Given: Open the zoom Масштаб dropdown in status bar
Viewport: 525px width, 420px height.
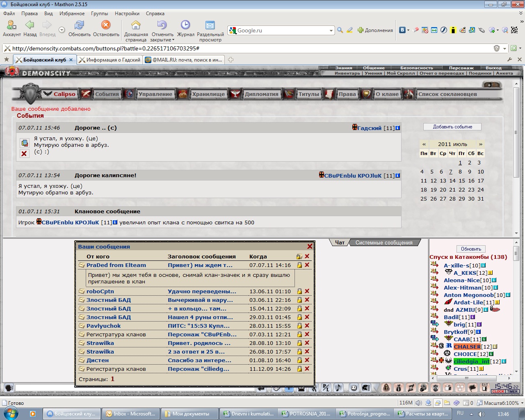Looking at the screenshot, I should (522, 403).
